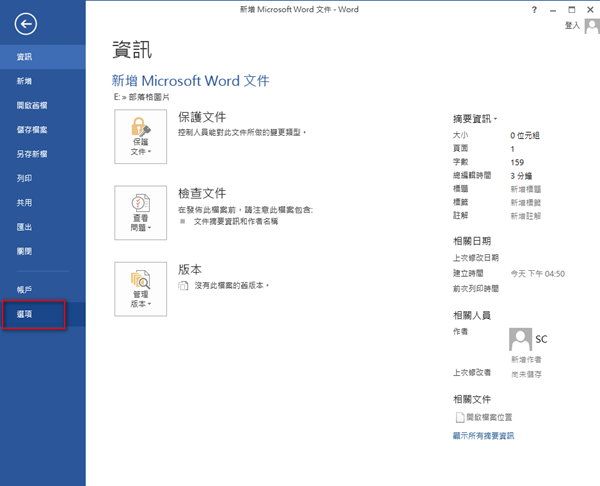Click the 相關日期 section heading
The image size is (600, 486).
(472, 241)
